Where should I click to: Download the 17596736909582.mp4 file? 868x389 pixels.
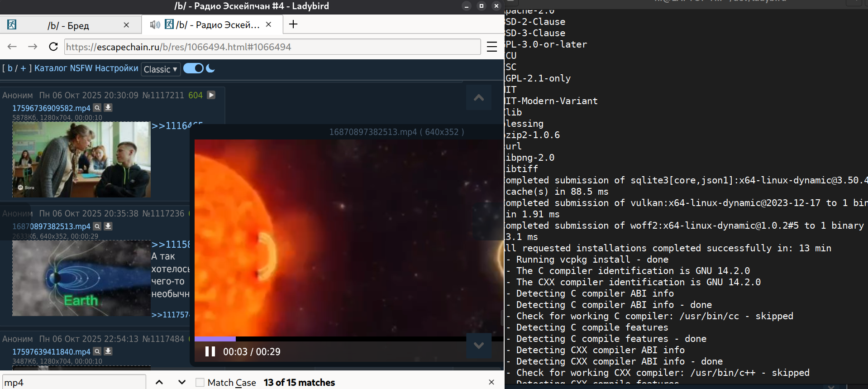pos(108,108)
